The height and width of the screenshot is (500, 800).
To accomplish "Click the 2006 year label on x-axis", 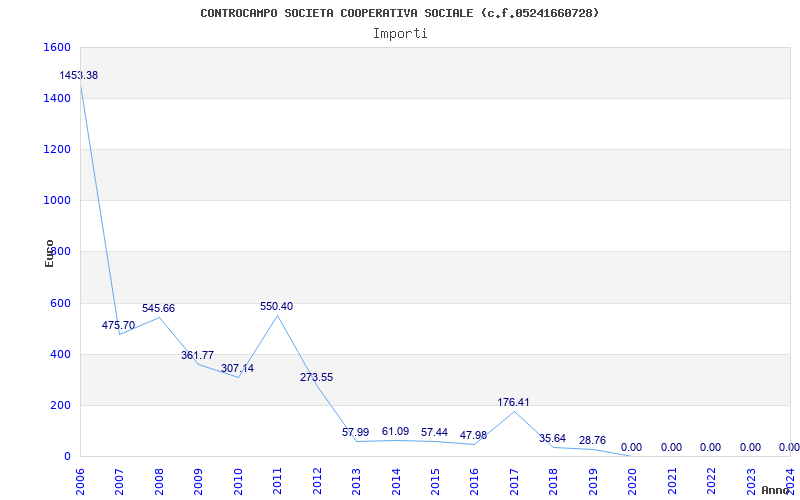I will (80, 482).
